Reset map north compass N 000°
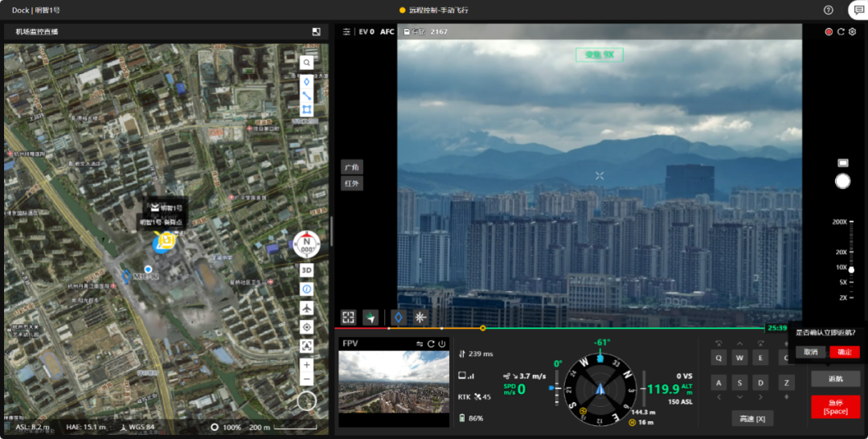Image resolution: width=868 pixels, height=439 pixels. (307, 244)
